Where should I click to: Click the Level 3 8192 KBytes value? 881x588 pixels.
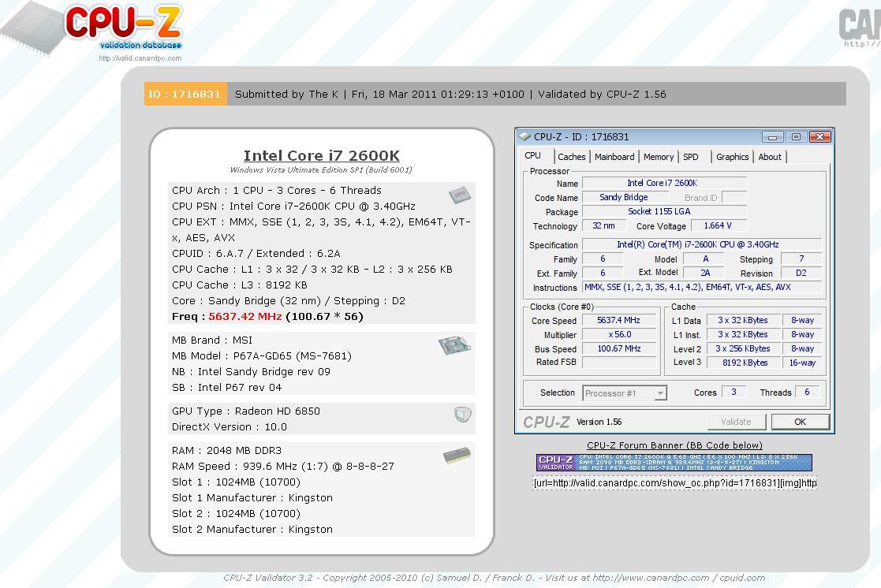pos(744,363)
